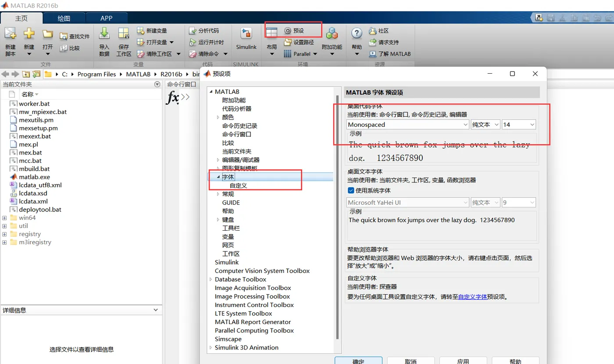614x364 pixels.
Task: Click Program Files in the address path
Action: tap(96, 74)
